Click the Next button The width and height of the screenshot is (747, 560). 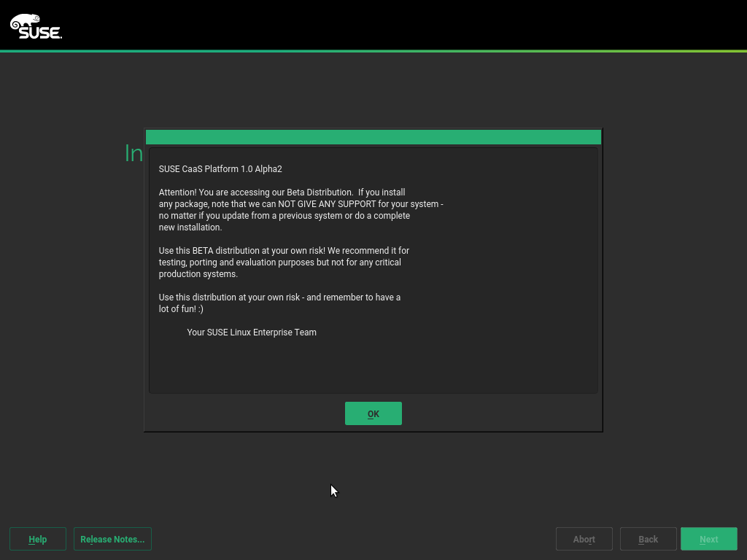coord(708,539)
